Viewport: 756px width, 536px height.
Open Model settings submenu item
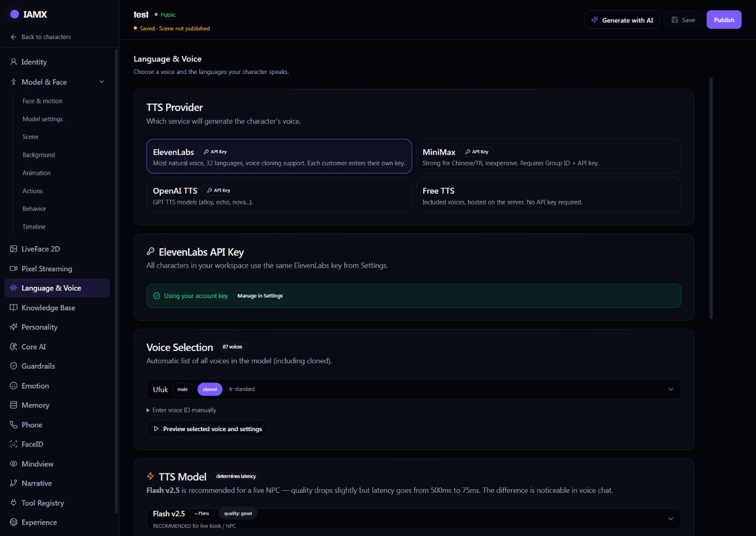43,119
